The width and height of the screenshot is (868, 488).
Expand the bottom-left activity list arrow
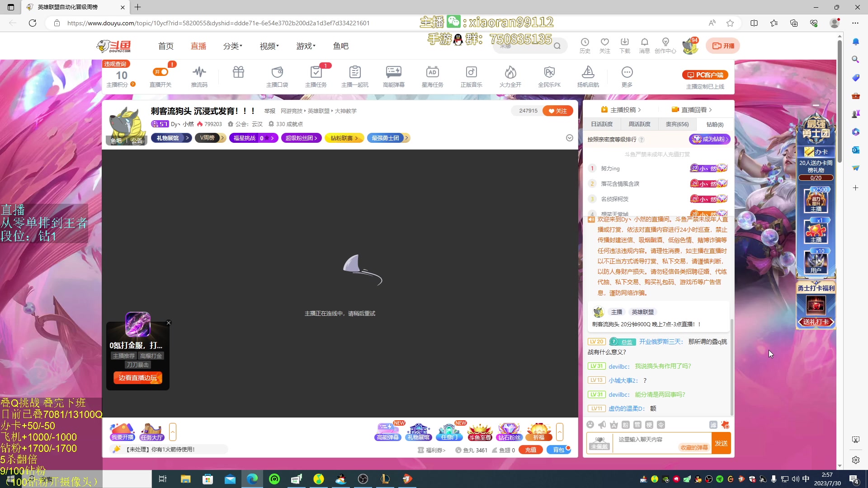[173, 432]
